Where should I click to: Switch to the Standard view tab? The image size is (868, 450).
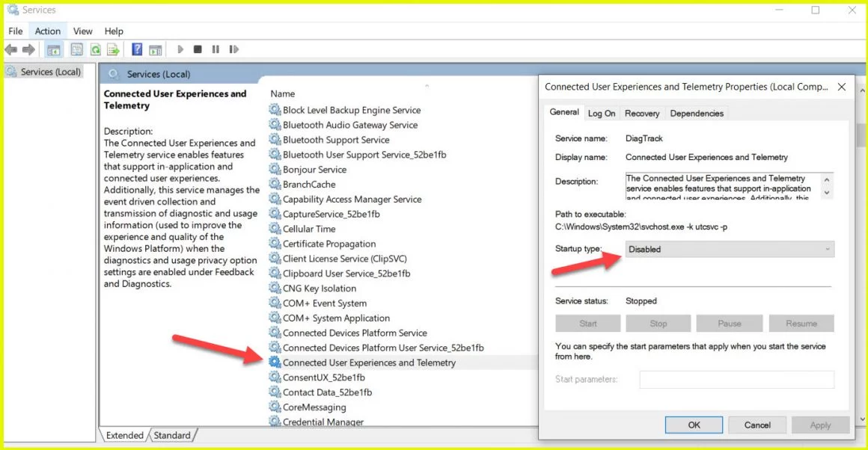tap(172, 435)
